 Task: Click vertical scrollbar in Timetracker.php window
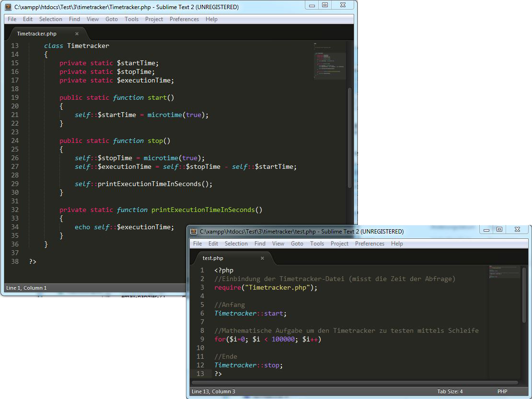[350, 138]
